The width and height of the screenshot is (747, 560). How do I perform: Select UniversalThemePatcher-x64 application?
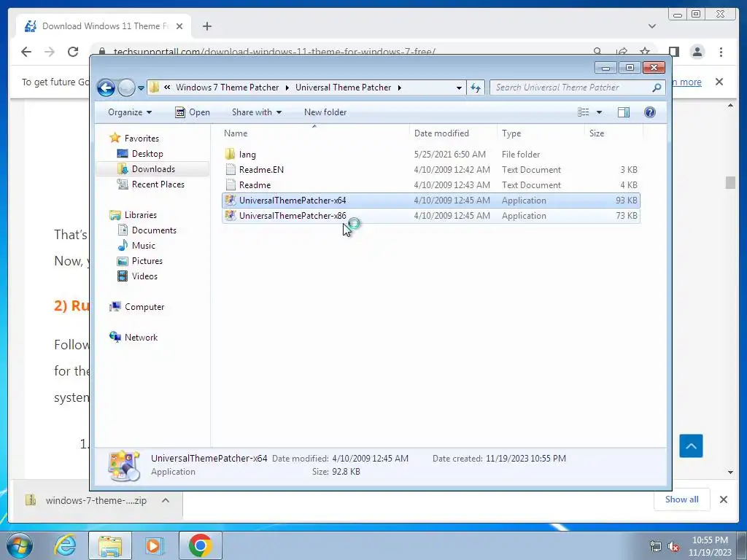click(430, 201)
